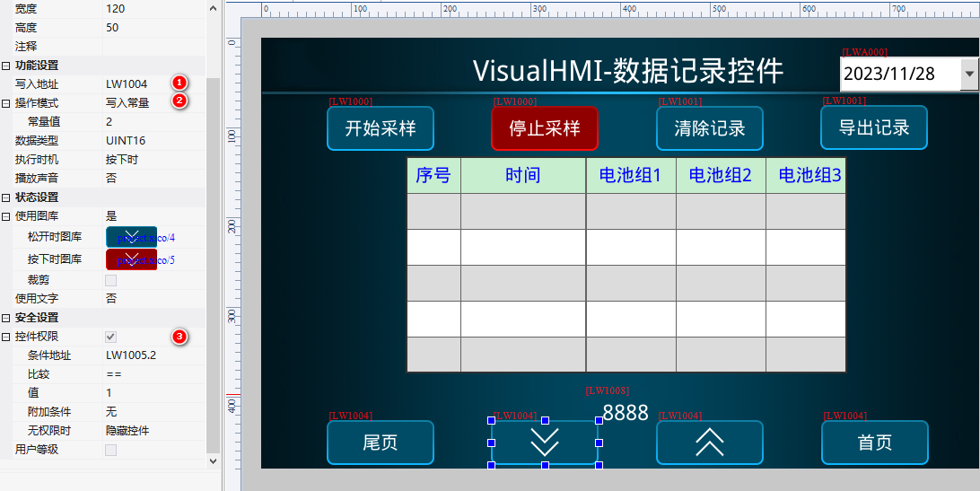The image size is (980, 491).
Task: Click the red annotation marker 1
Action: 179,83
